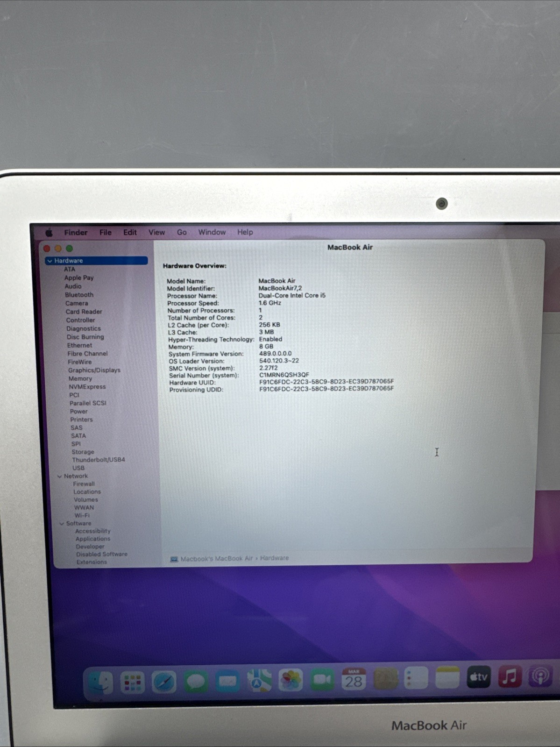The height and width of the screenshot is (747, 560).
Task: Open Messages from the dock
Action: pyautogui.click(x=196, y=682)
